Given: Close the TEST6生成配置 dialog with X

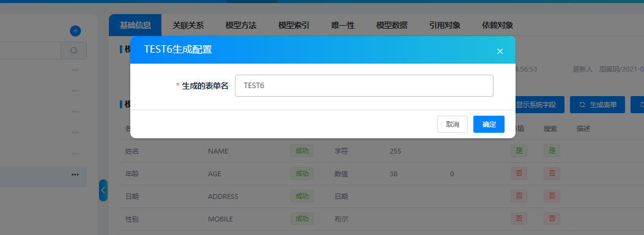Looking at the screenshot, I should pos(500,51).
